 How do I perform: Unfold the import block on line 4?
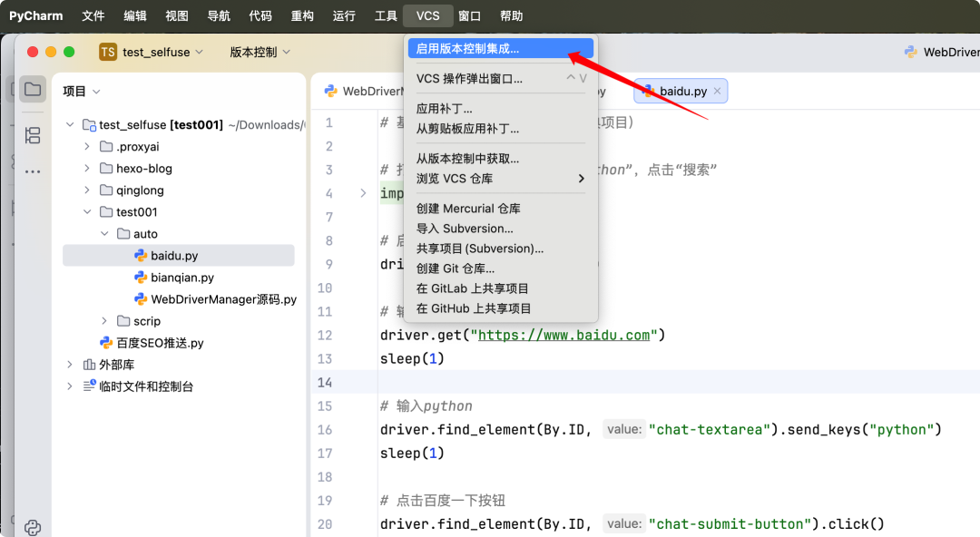[x=362, y=193]
